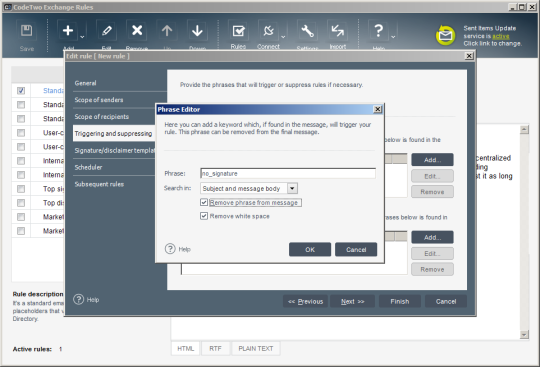Close the Phrase Editor dialog
Screen dimensions: 540x367
coord(377,109)
